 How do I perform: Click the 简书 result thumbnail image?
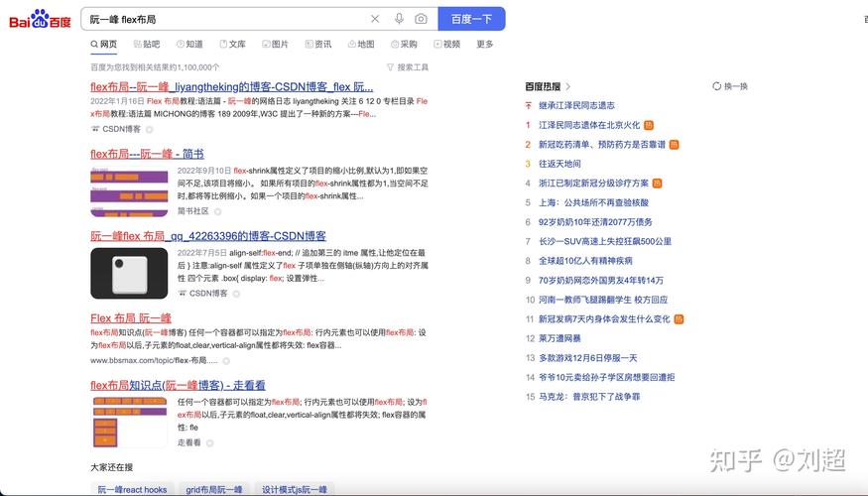pos(129,191)
